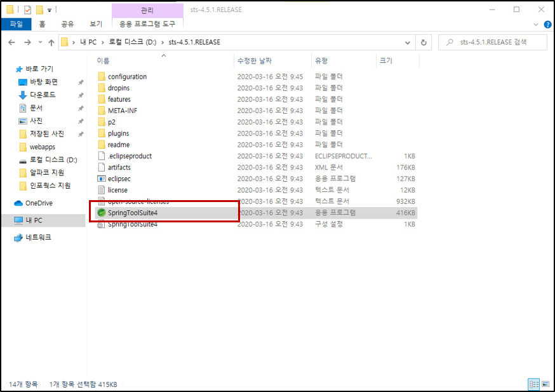Switch to large icons view layout
555x392 pixels.
click(x=545, y=384)
